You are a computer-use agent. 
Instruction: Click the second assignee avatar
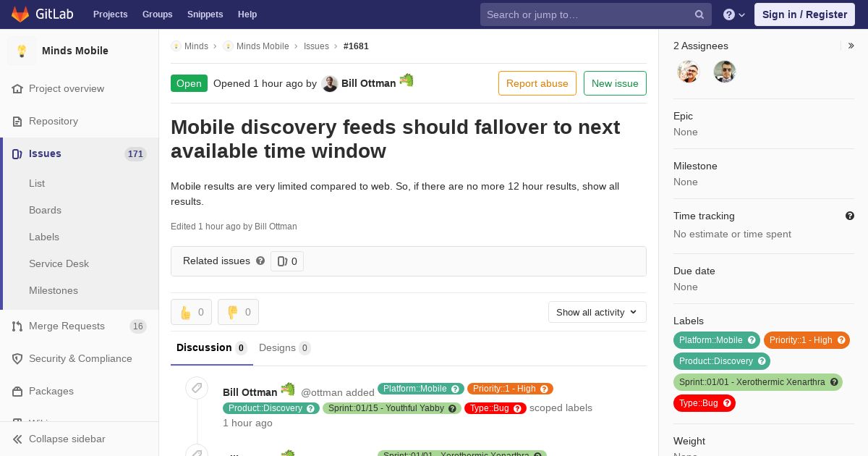[725, 72]
